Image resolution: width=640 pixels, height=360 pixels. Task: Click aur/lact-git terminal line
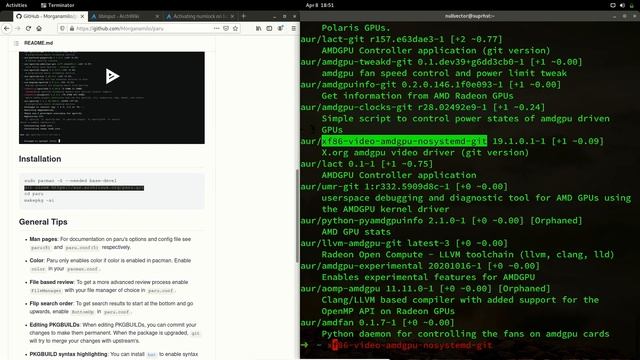pyautogui.click(x=402, y=40)
